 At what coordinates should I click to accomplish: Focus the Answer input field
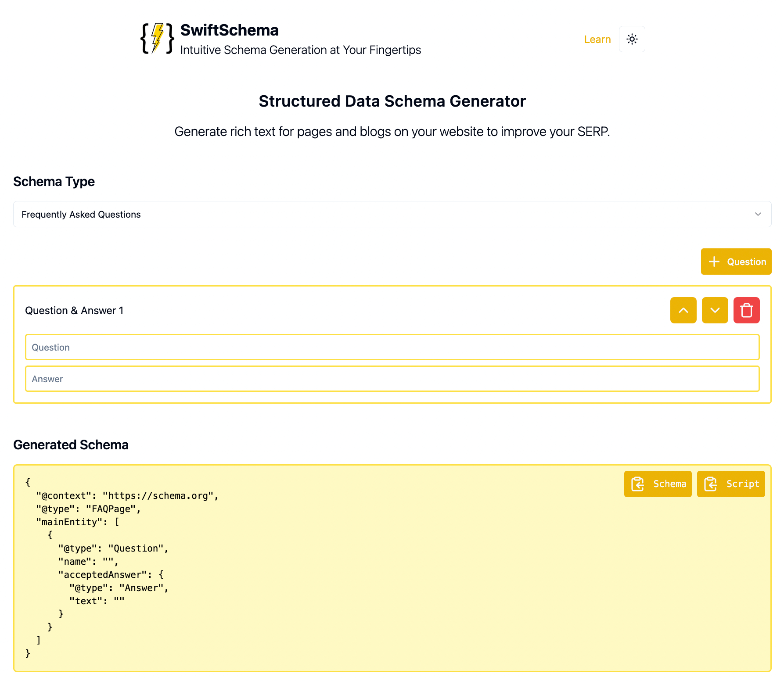pyautogui.click(x=392, y=379)
